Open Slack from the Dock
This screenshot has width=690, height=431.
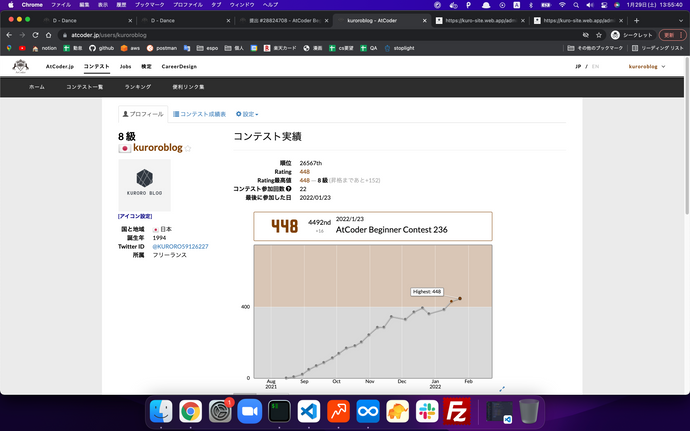[x=427, y=412]
